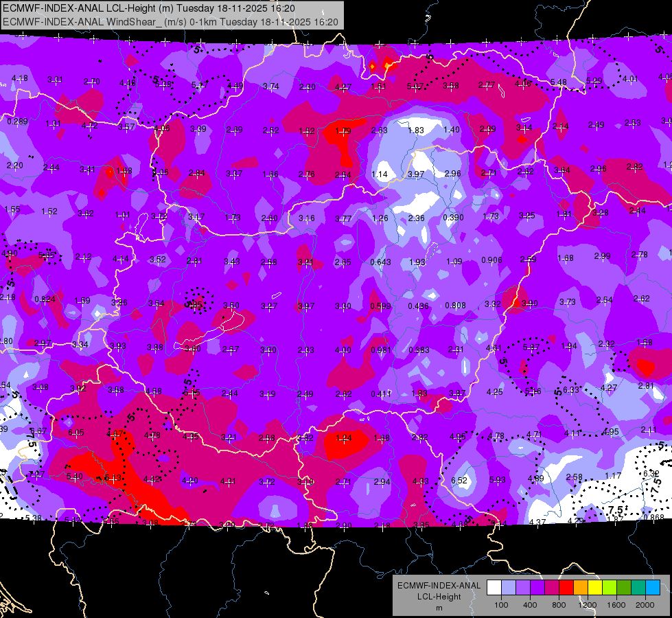Click the sky-blue legend swatch at 2000

tap(653, 587)
